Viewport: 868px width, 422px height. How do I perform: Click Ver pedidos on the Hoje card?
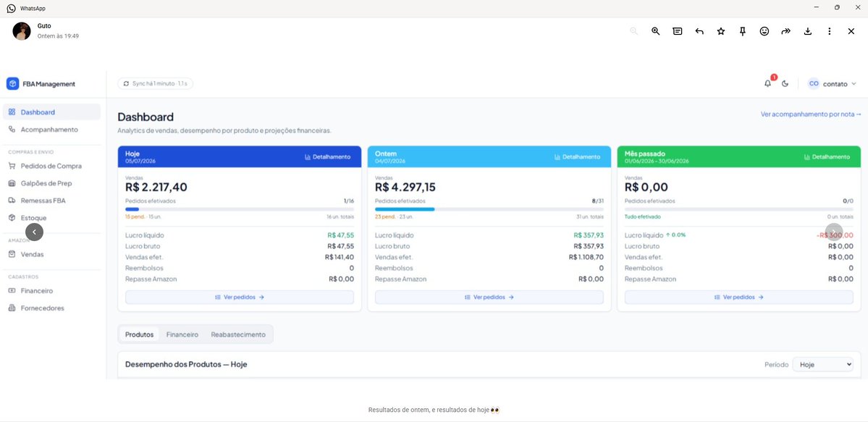240,297
